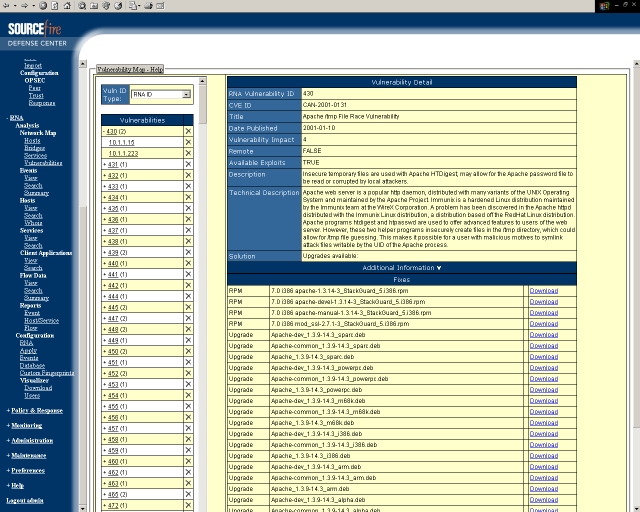The height and width of the screenshot is (512, 640).
Task: Download the mod_ssl-2.7.1-3_StackGuard_5.i386.rpm fix
Action: pyautogui.click(x=544, y=324)
